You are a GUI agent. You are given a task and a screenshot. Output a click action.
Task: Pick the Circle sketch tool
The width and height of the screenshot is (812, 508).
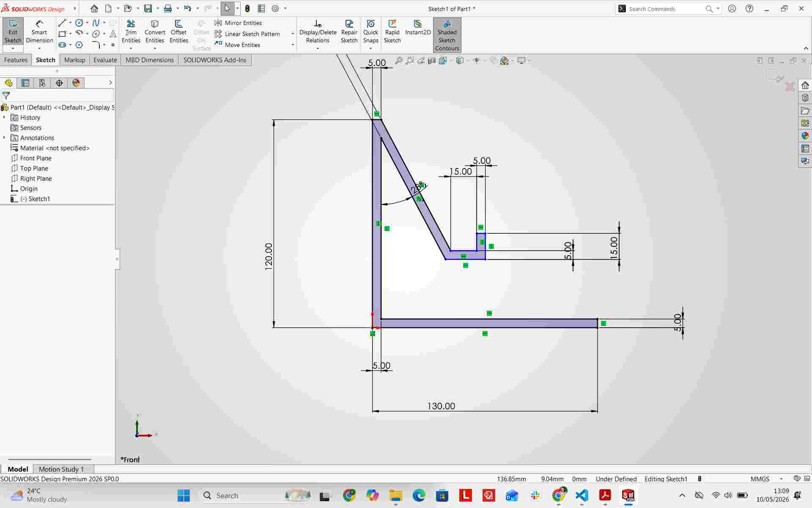point(79,23)
